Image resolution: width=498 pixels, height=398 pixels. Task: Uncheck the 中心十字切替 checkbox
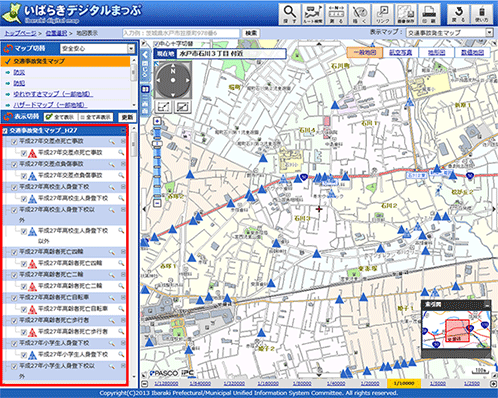[156, 44]
